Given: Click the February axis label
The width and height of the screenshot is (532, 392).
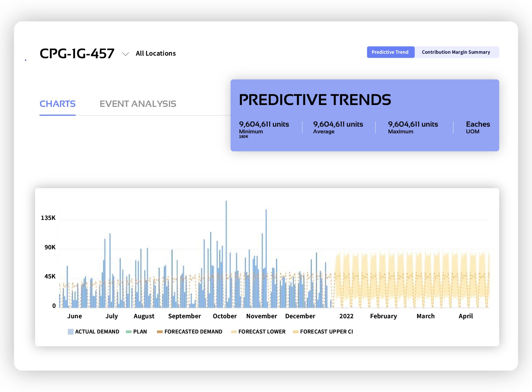Looking at the screenshot, I should (x=384, y=316).
